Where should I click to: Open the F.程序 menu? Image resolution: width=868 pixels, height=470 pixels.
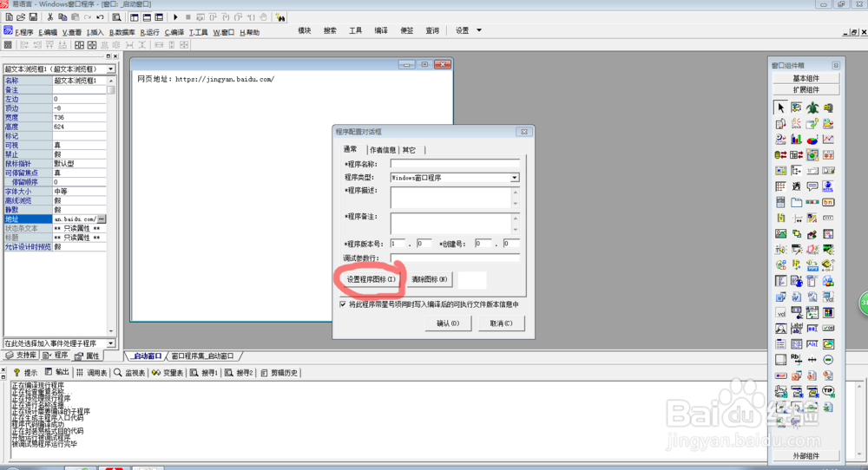pos(23,32)
